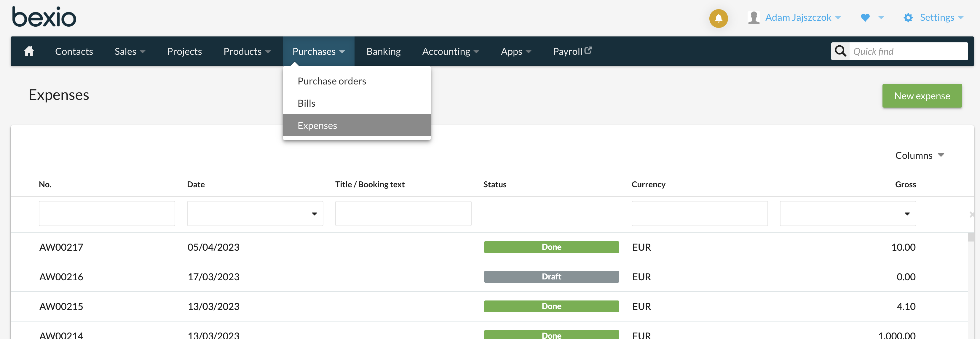
Task: Open the Banking section
Action: click(x=383, y=51)
